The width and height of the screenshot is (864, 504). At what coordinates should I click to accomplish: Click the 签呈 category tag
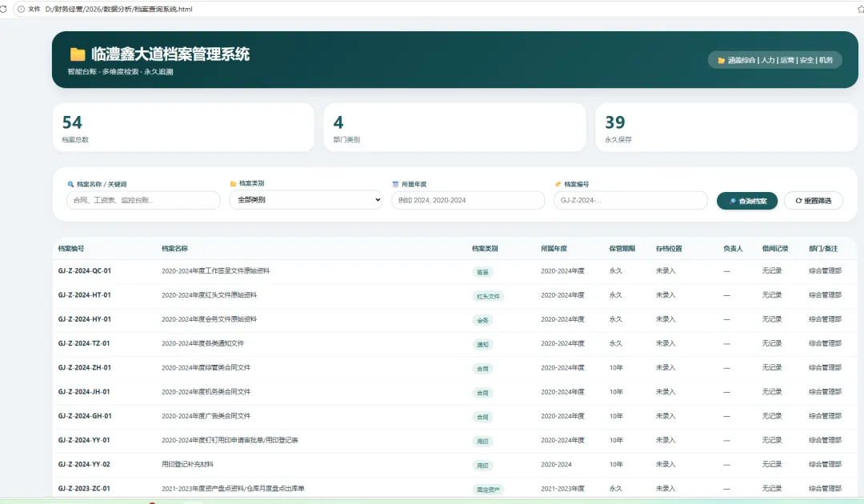pyautogui.click(x=482, y=271)
